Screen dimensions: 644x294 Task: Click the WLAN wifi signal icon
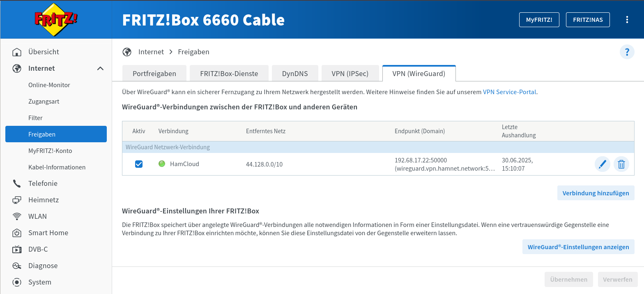(17, 216)
